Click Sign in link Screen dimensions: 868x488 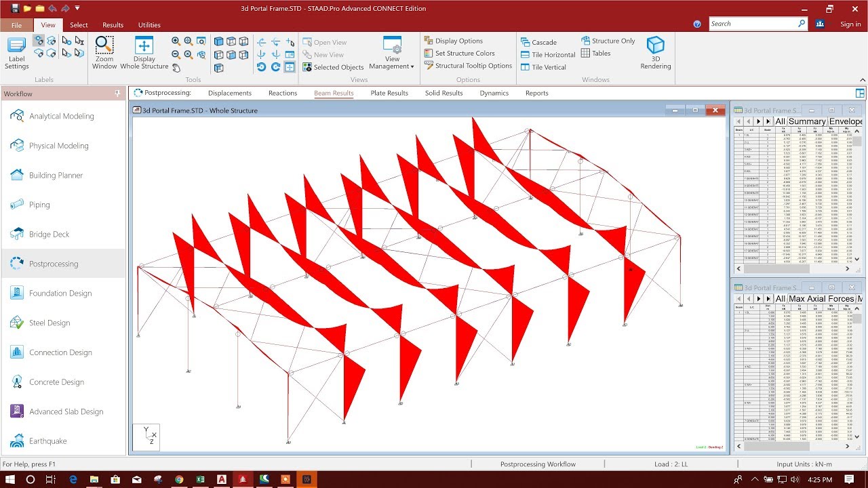pyautogui.click(x=850, y=24)
